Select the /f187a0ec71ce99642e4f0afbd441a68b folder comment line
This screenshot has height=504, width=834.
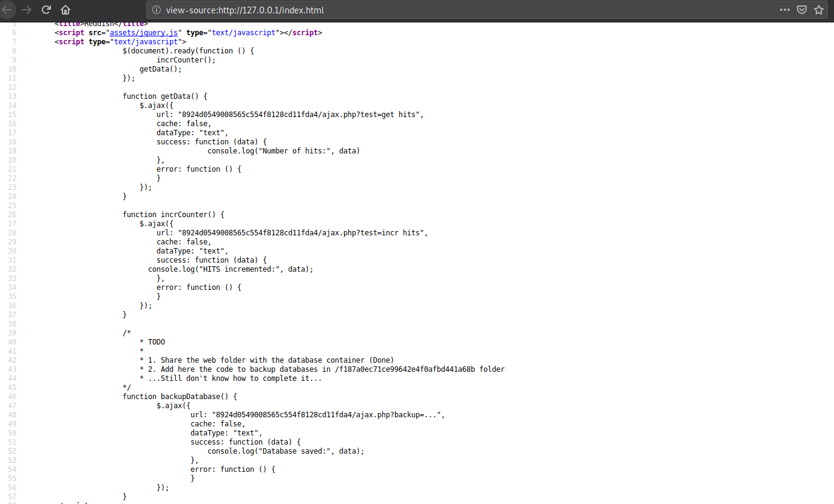pyautogui.click(x=322, y=369)
